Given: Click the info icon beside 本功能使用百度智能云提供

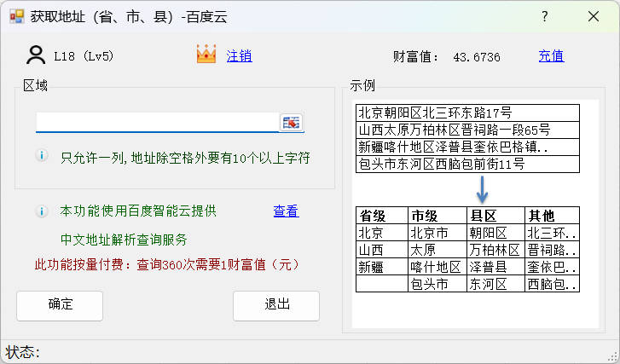Looking at the screenshot, I should click(x=41, y=211).
